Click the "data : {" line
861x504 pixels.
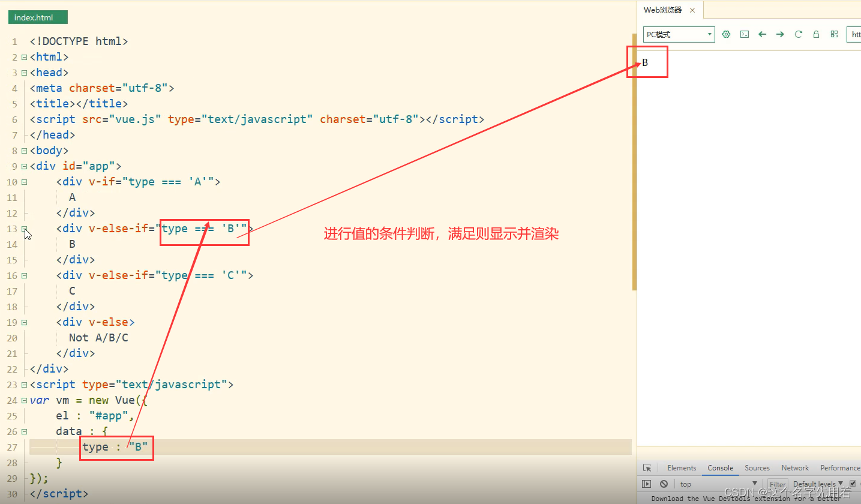[82, 431]
